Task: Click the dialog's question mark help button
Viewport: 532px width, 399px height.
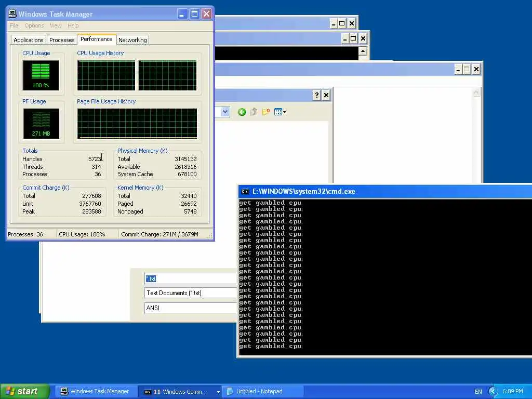Action: [316, 95]
